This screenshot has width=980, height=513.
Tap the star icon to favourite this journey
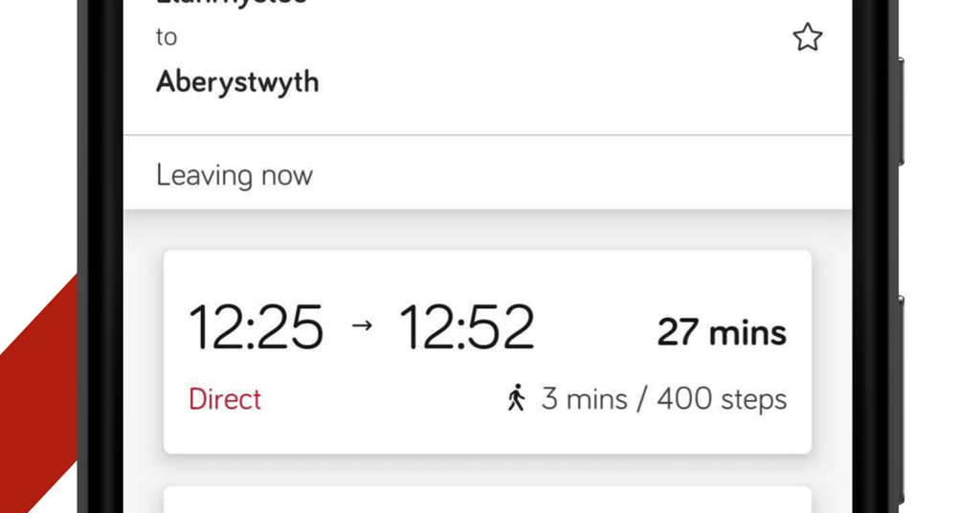(808, 37)
